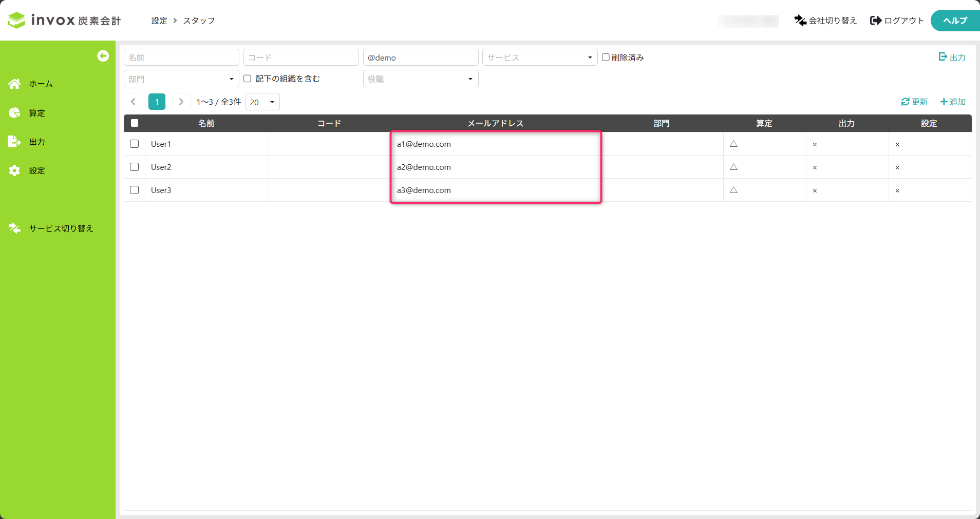Click the logout arrow icon
Image resolution: width=980 pixels, height=519 pixels.
coord(876,21)
